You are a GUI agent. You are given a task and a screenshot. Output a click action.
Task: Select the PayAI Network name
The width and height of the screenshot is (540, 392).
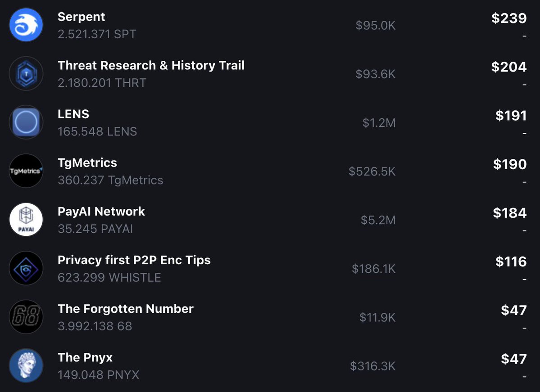(101, 212)
